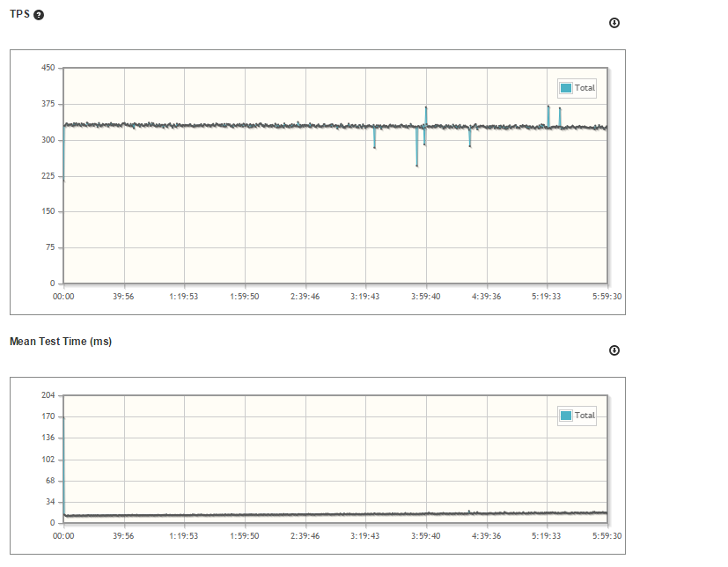Click the 5:59:30 x-axis label on Mean Test Time chart
The height and width of the screenshot is (567, 728).
click(x=606, y=535)
